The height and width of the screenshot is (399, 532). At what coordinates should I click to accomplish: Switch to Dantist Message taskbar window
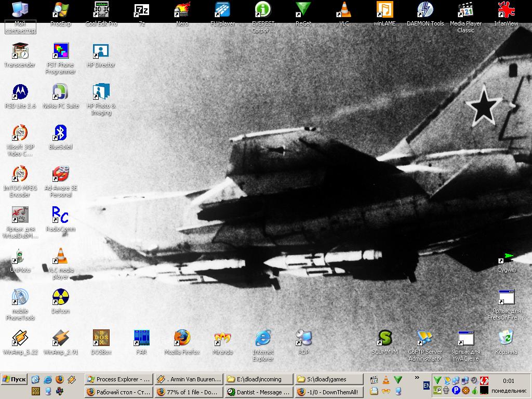[259, 392]
